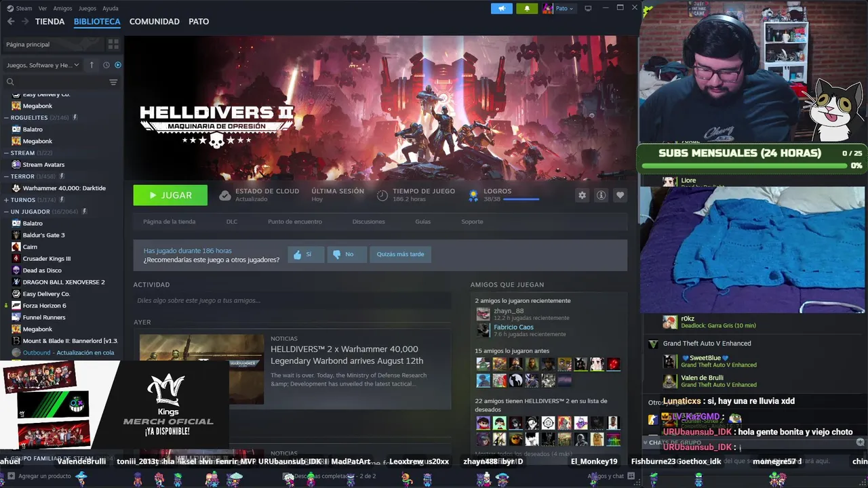The height and width of the screenshot is (488, 868).
Task: Open the Discusiones link
Action: click(369, 222)
